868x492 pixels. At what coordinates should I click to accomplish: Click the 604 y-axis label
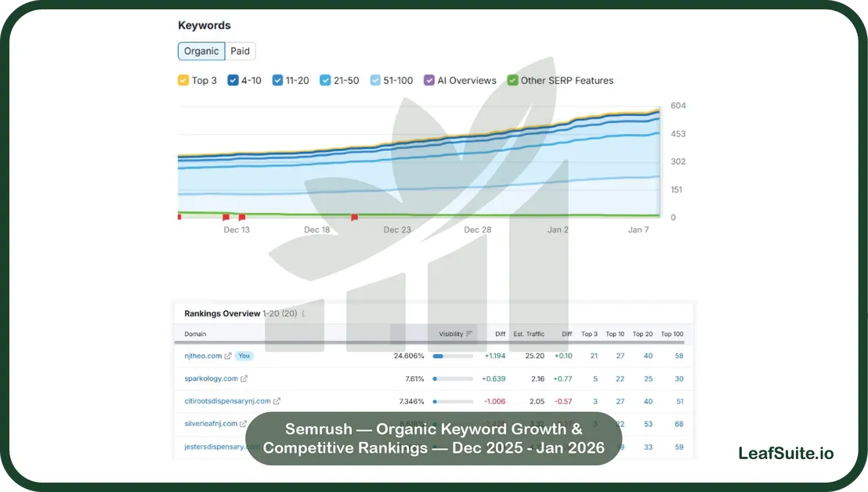click(678, 106)
